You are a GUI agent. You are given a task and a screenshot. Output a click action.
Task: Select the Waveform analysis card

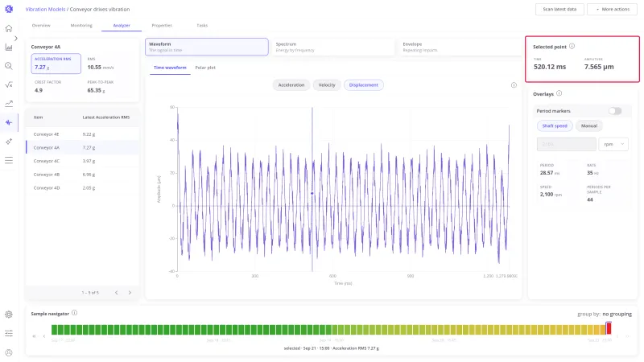pyautogui.click(x=207, y=47)
